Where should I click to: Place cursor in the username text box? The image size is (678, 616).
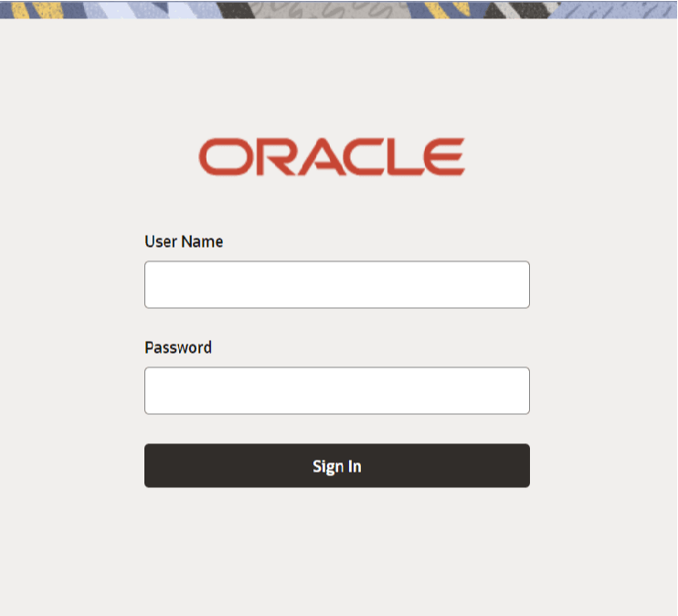click(x=337, y=284)
